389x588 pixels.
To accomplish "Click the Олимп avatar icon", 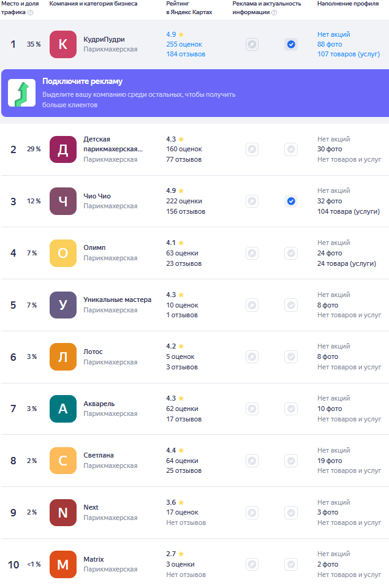I will point(63,253).
